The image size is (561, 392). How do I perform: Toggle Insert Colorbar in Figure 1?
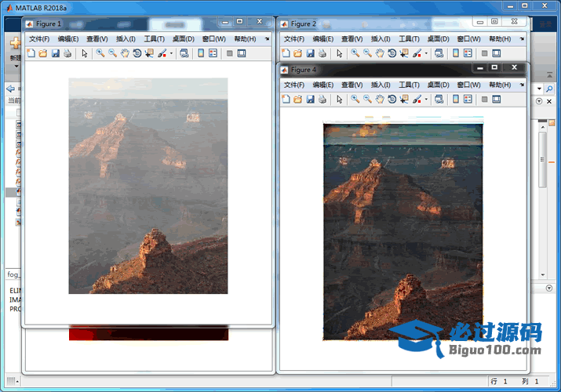tap(200, 53)
